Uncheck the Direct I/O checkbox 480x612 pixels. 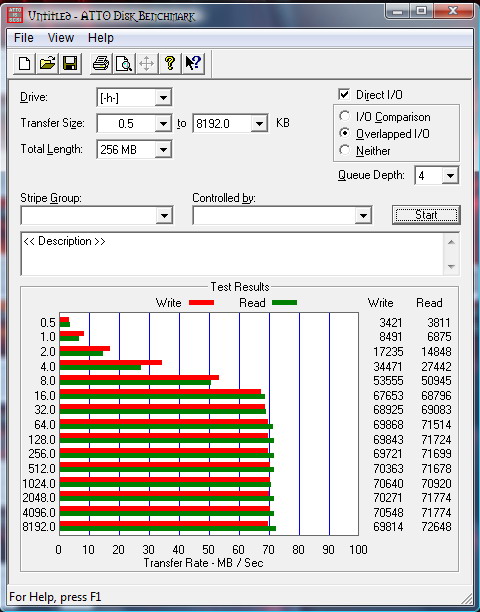click(344, 94)
